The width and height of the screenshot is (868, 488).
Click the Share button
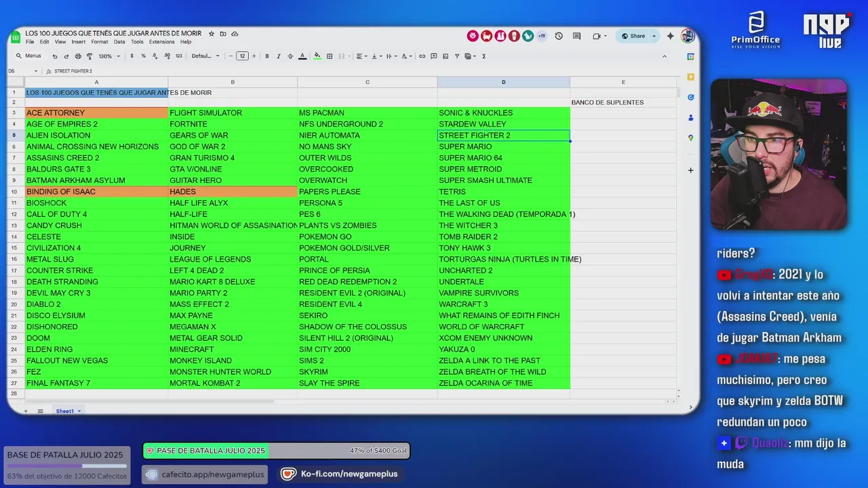[x=633, y=36]
